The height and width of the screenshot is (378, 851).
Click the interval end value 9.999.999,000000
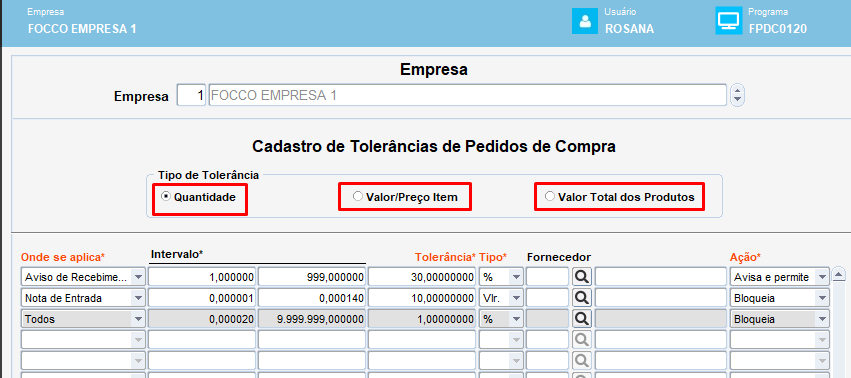click(x=312, y=319)
